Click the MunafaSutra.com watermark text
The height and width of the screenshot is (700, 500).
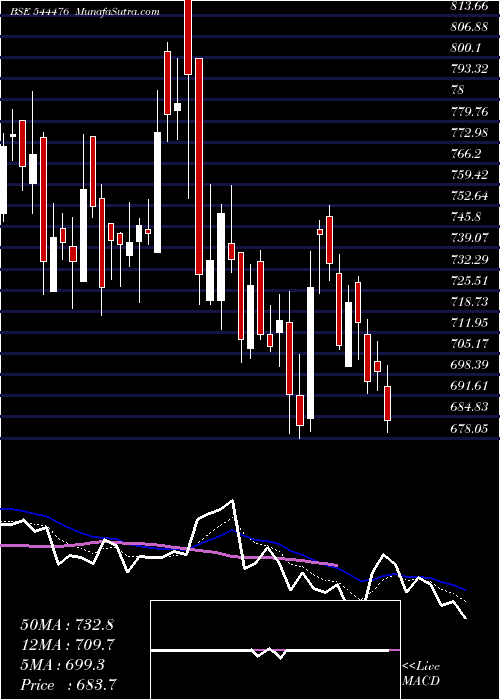click(x=117, y=12)
